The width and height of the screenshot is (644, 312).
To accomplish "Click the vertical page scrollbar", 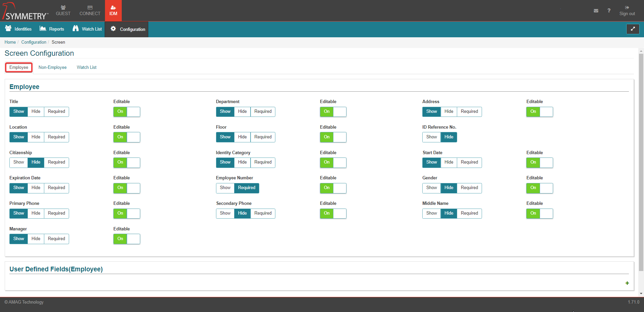I will click(x=641, y=161).
